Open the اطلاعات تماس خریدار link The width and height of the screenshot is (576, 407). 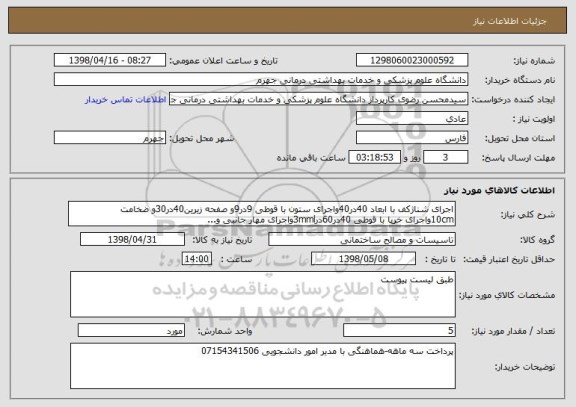pyautogui.click(x=126, y=100)
